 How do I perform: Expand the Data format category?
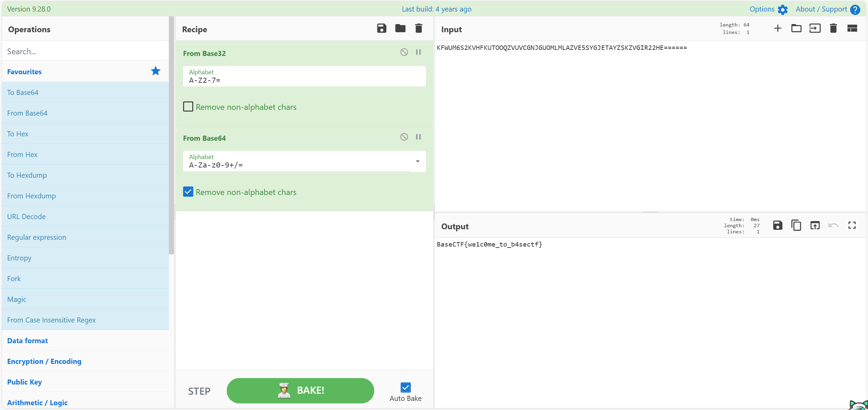[27, 340]
